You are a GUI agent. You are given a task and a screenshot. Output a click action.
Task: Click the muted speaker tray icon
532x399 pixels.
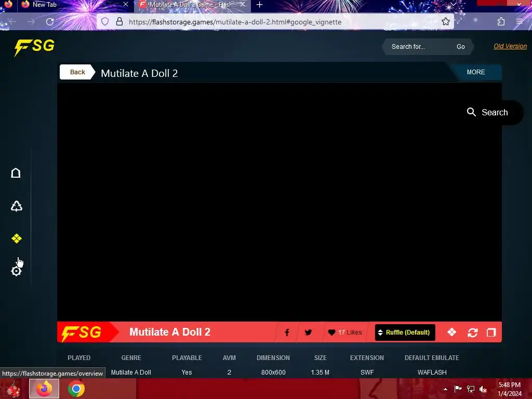(x=483, y=389)
